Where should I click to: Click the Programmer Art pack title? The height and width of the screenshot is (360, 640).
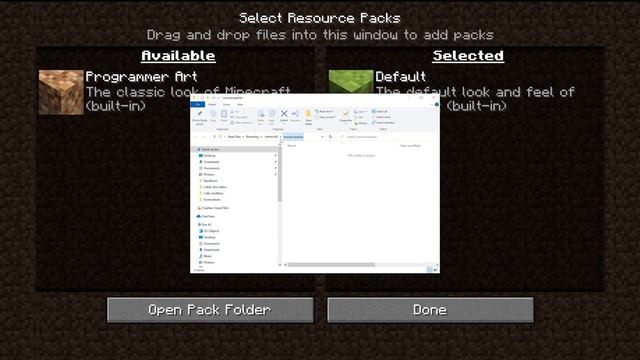141,77
